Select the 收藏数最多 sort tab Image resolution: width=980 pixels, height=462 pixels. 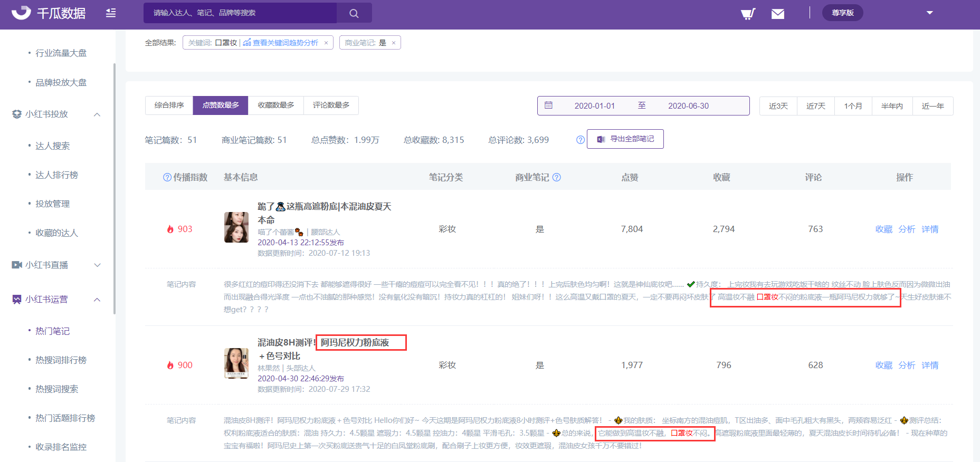276,105
